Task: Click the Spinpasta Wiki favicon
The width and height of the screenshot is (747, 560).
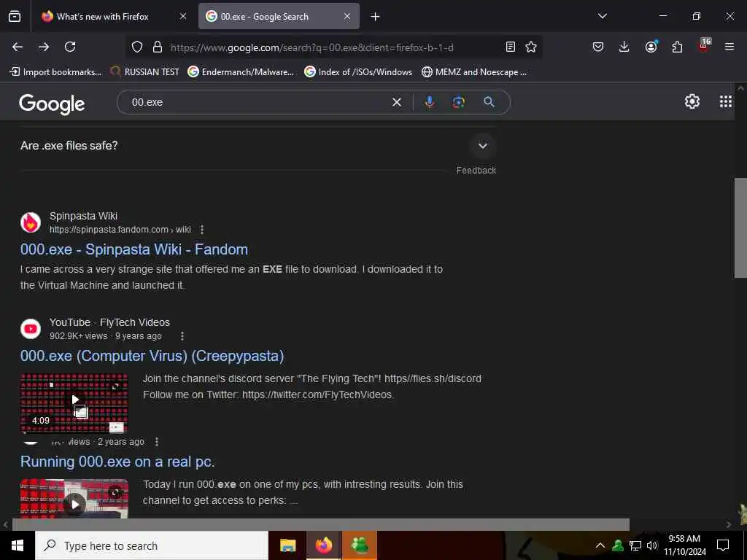Action: (31, 222)
